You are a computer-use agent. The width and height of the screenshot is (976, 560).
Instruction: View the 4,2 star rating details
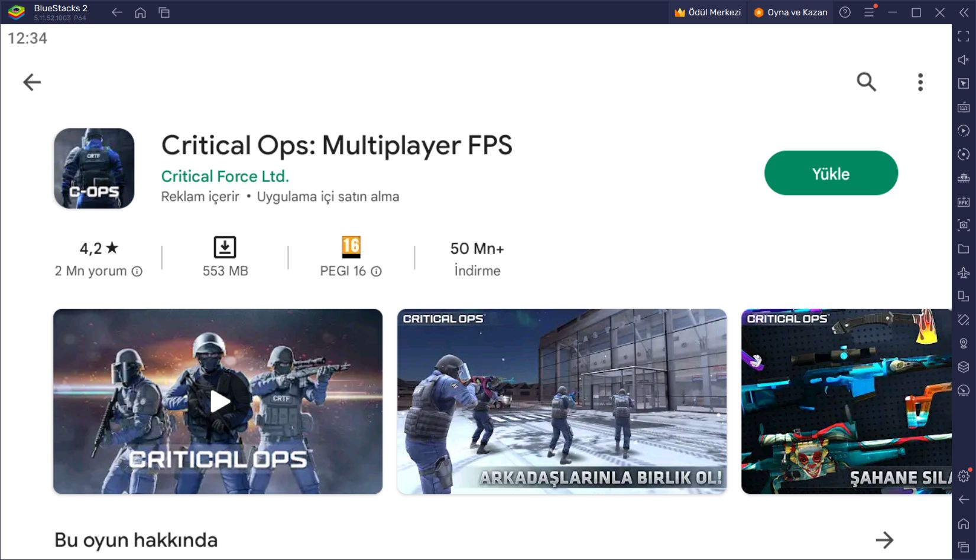(x=99, y=248)
